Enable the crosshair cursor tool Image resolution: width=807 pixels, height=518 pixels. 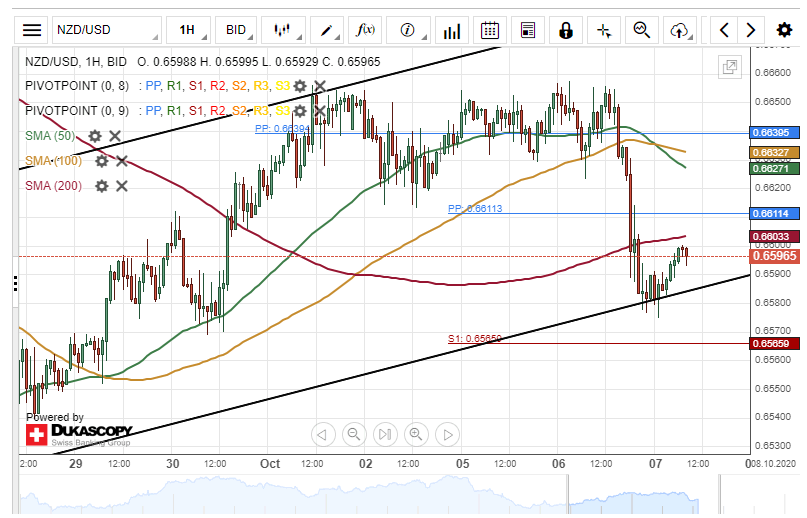tap(603, 30)
